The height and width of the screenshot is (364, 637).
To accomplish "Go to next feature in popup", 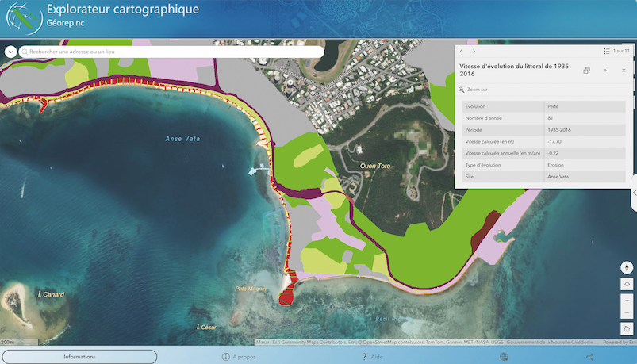I will click(474, 51).
